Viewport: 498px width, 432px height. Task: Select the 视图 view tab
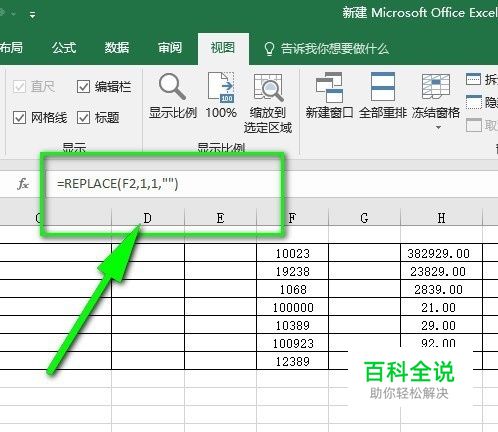click(x=223, y=48)
